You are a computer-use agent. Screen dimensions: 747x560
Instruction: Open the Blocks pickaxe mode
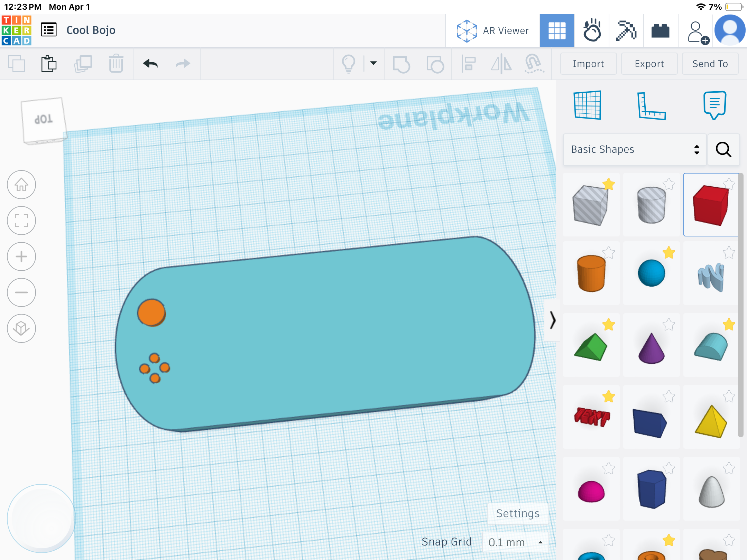tap(626, 31)
